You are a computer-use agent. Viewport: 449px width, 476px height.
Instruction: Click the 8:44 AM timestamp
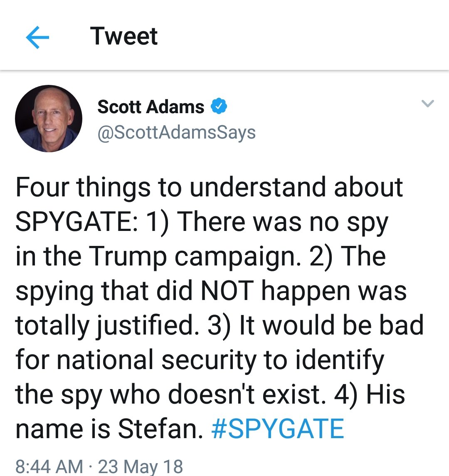pos(49,466)
